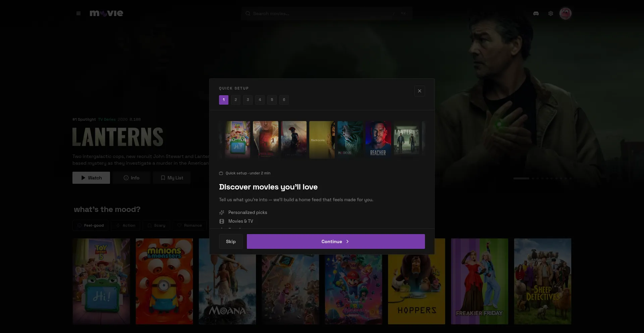Open the user profile avatar

click(x=566, y=13)
